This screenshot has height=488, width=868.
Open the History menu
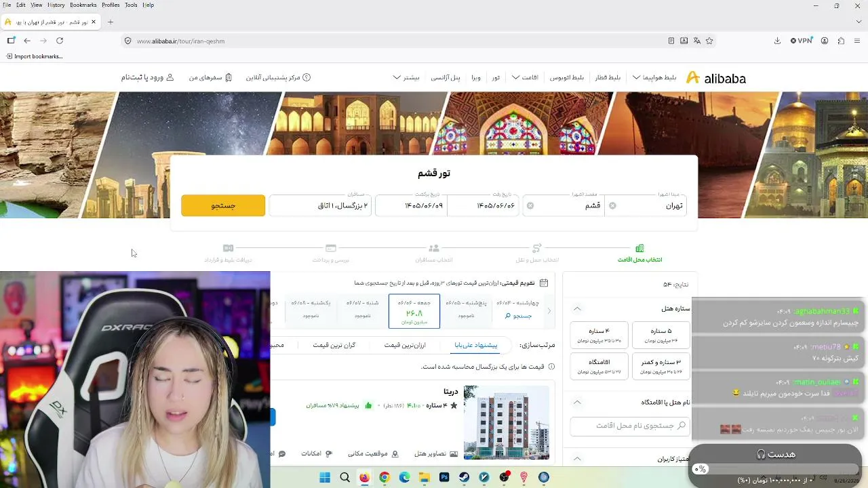pyautogui.click(x=56, y=5)
